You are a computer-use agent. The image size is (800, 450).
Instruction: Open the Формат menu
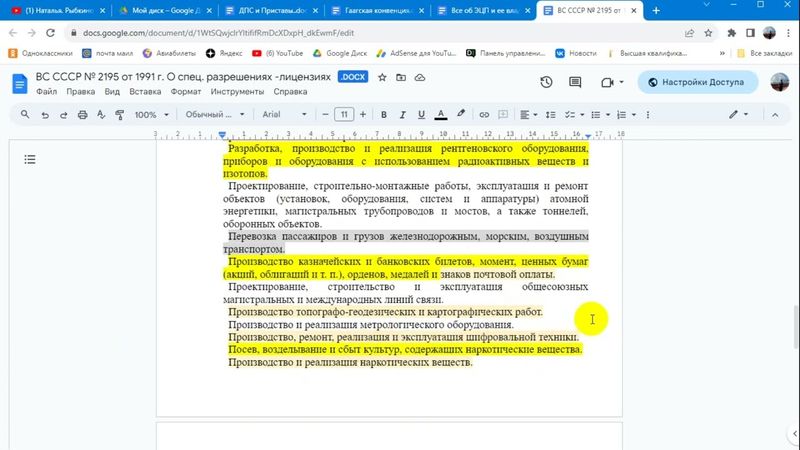186,92
